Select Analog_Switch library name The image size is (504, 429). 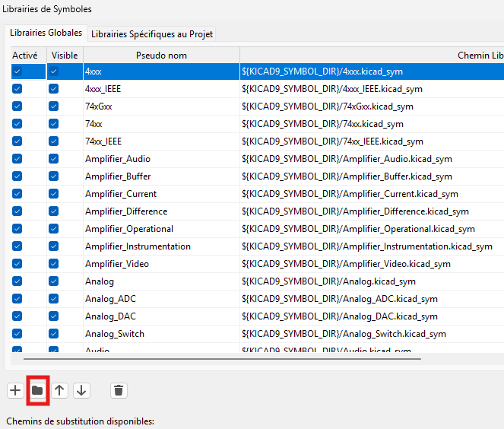[x=161, y=334]
